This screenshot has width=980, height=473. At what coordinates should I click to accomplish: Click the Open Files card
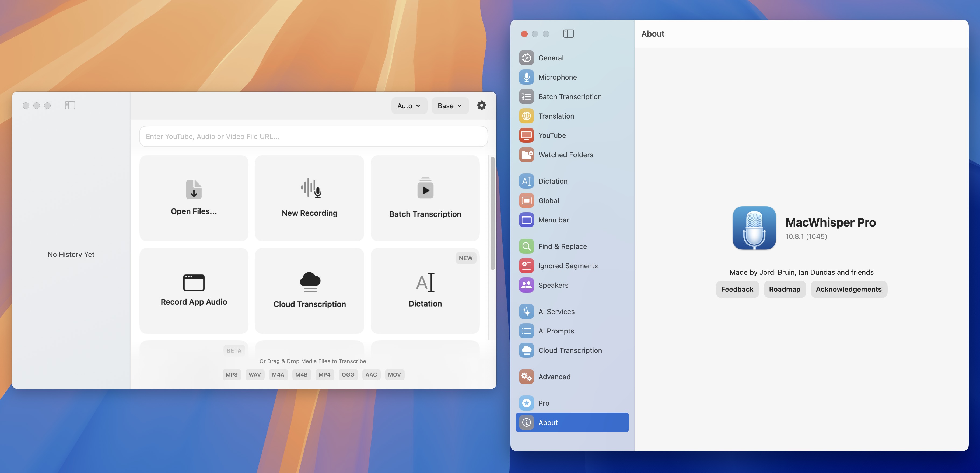click(194, 198)
